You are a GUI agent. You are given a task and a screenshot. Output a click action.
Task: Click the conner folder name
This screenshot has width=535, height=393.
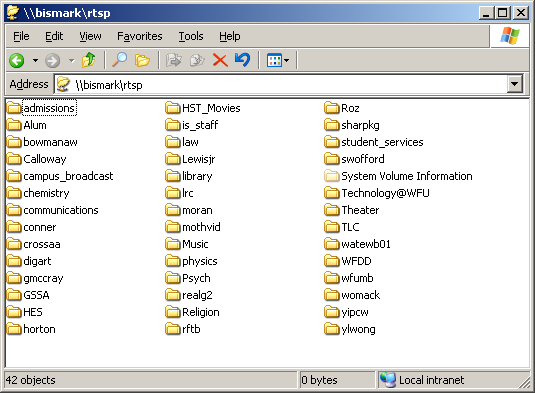pyautogui.click(x=40, y=227)
